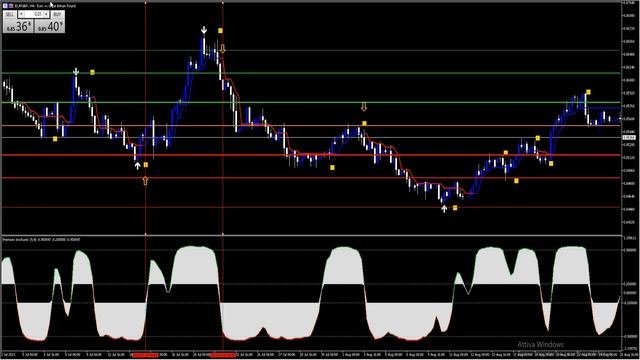Screen dimensions: 640x360
Task: Select the orange down arrow below the highest peak
Action: (x=222, y=49)
